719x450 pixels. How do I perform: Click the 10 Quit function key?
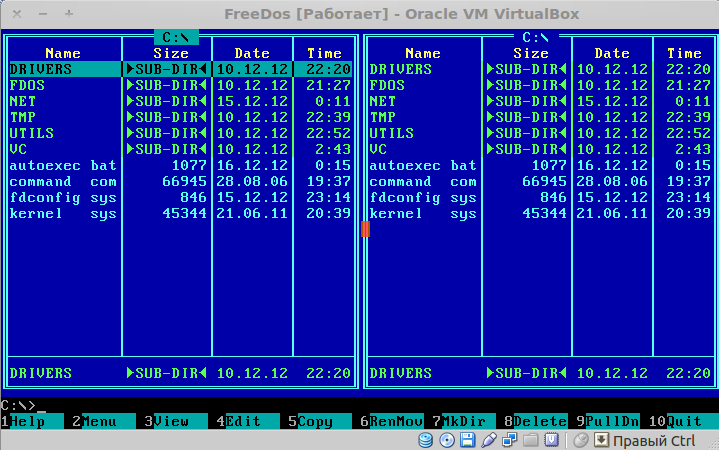(x=683, y=421)
